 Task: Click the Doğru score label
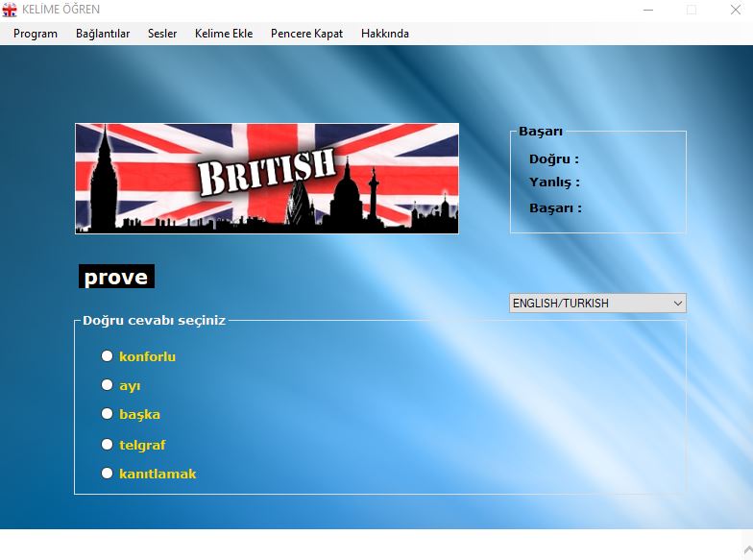[553, 159]
